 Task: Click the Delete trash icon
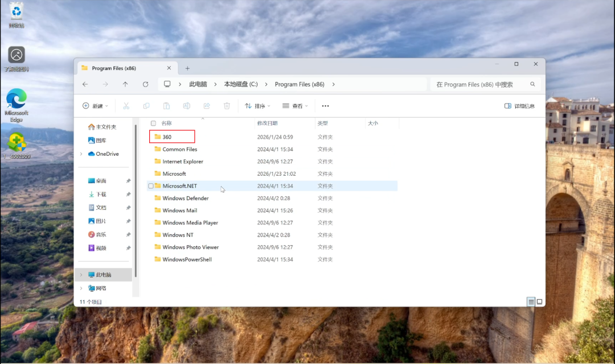[227, 106]
